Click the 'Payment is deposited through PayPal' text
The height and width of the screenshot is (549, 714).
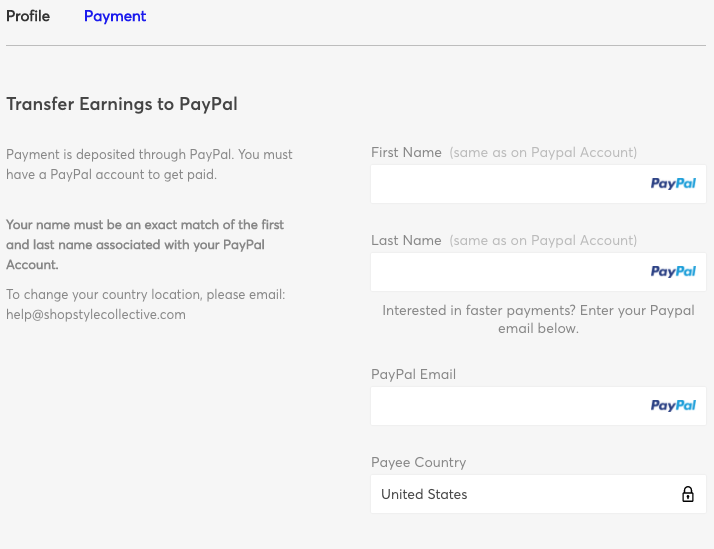click(149, 164)
